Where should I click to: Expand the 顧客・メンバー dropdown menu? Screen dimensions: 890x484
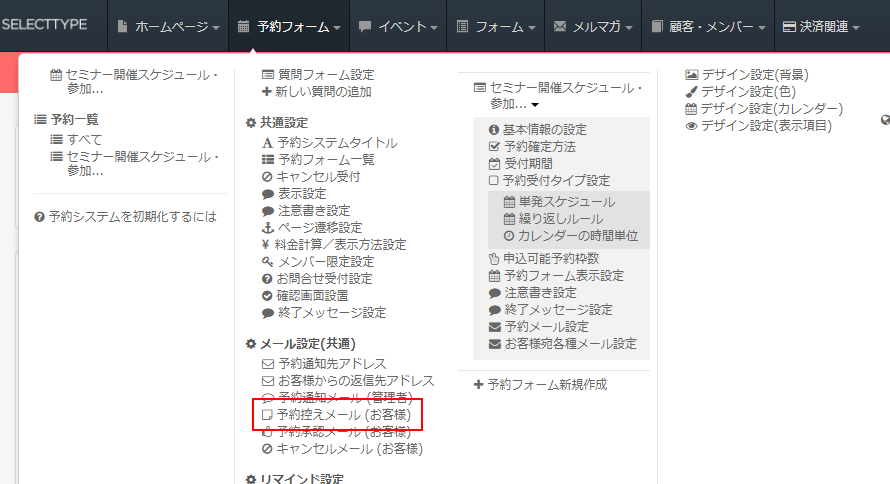(709, 27)
